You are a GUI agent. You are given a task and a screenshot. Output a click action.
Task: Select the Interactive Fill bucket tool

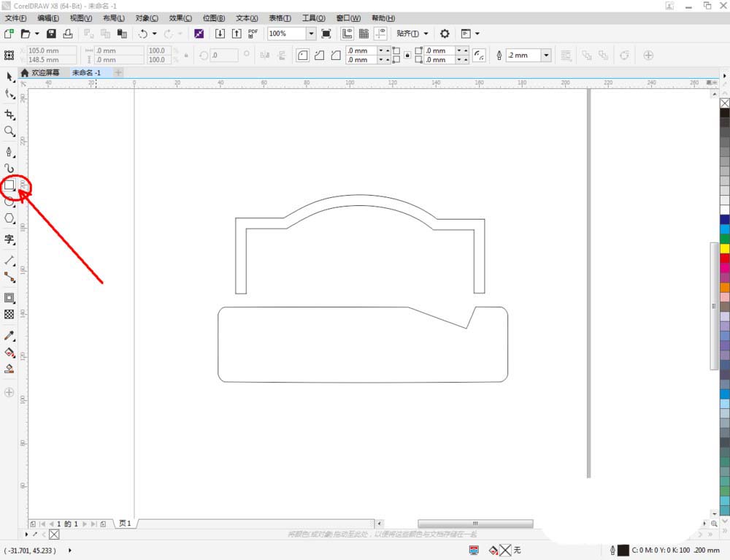point(9,353)
